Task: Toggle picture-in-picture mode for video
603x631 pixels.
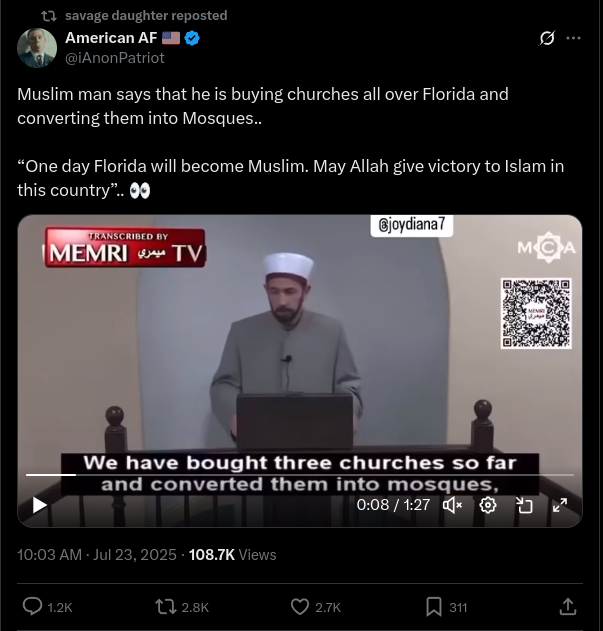Action: click(x=524, y=505)
